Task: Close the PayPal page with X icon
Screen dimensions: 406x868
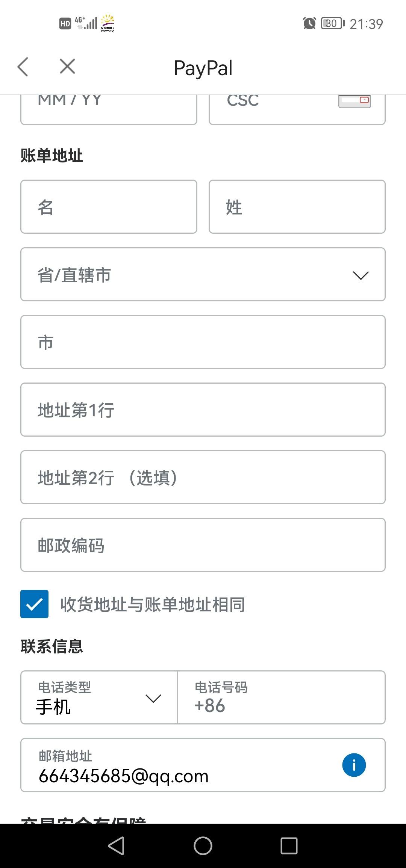Action: (67, 67)
